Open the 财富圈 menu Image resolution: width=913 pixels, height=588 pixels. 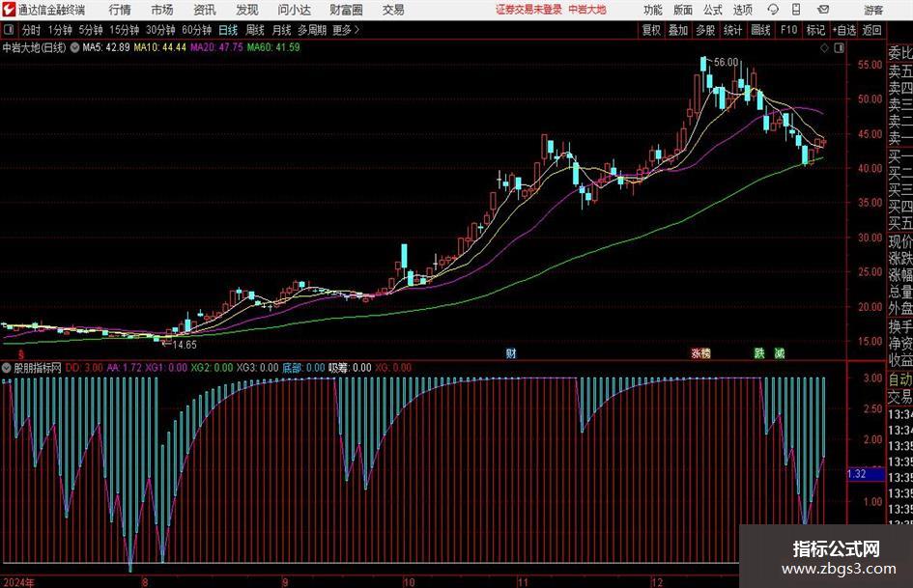tap(346, 10)
